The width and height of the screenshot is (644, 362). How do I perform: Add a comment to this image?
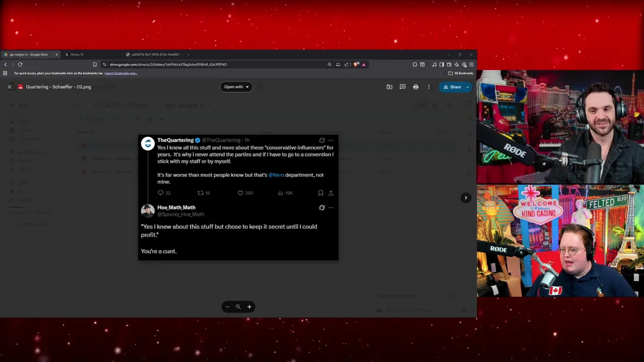tap(403, 87)
